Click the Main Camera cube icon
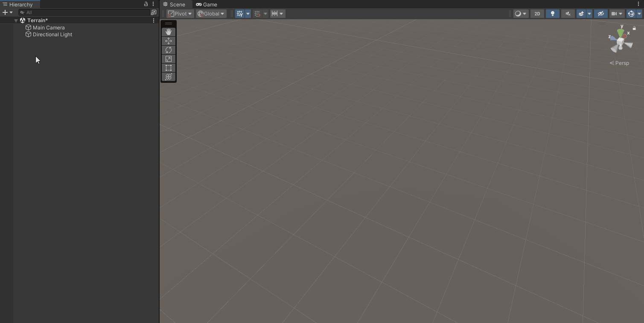Viewport: 644px width, 323px height. pyautogui.click(x=29, y=28)
